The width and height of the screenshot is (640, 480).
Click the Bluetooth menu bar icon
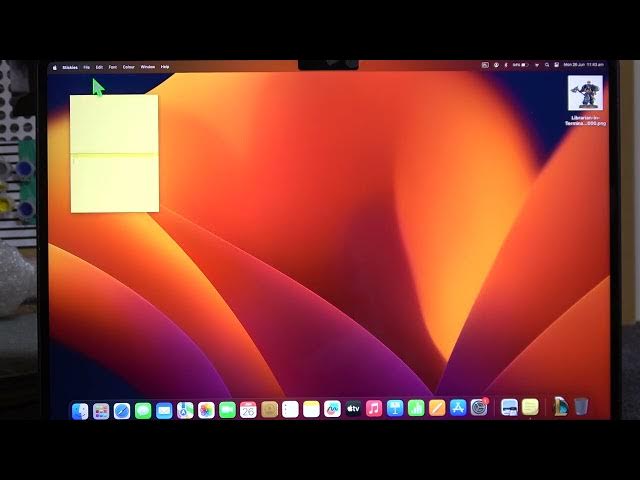[506, 65]
